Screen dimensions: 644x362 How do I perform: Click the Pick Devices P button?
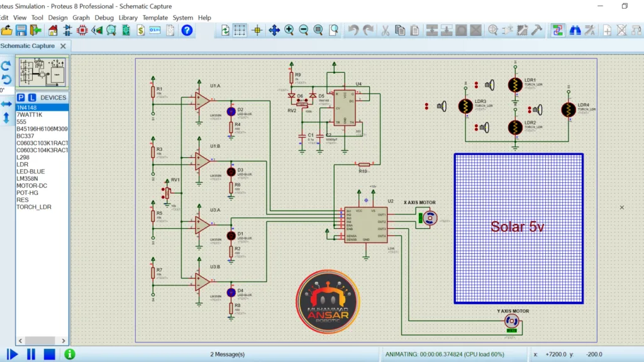[x=21, y=97]
